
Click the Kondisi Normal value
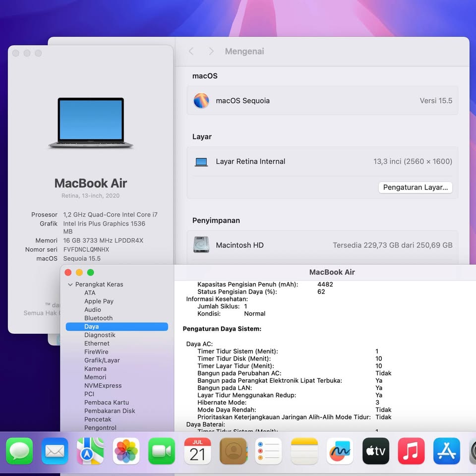click(255, 313)
